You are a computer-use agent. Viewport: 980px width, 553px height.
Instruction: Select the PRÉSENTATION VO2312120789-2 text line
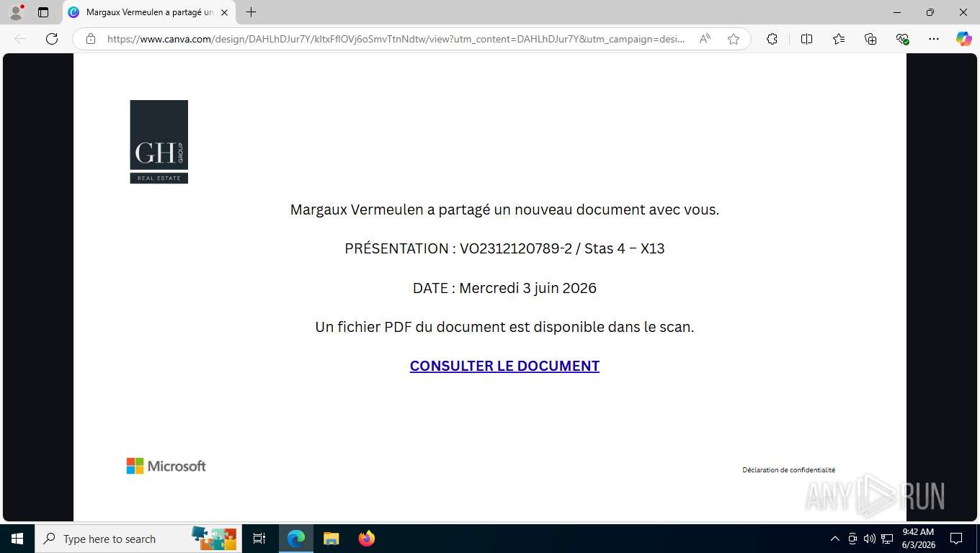tap(504, 248)
